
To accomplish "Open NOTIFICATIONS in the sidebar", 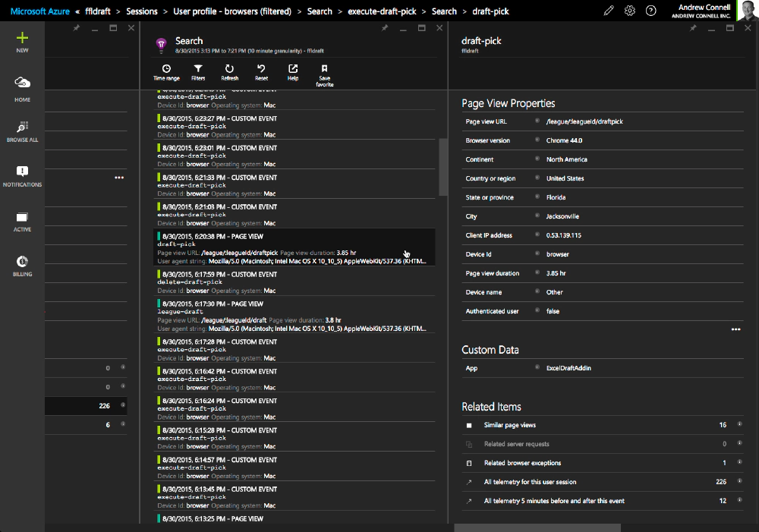I will [22, 176].
